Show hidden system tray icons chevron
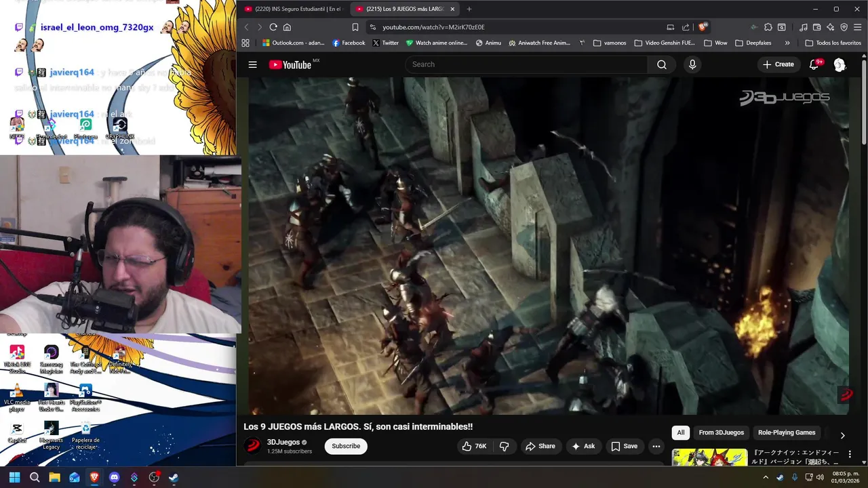 click(x=766, y=477)
